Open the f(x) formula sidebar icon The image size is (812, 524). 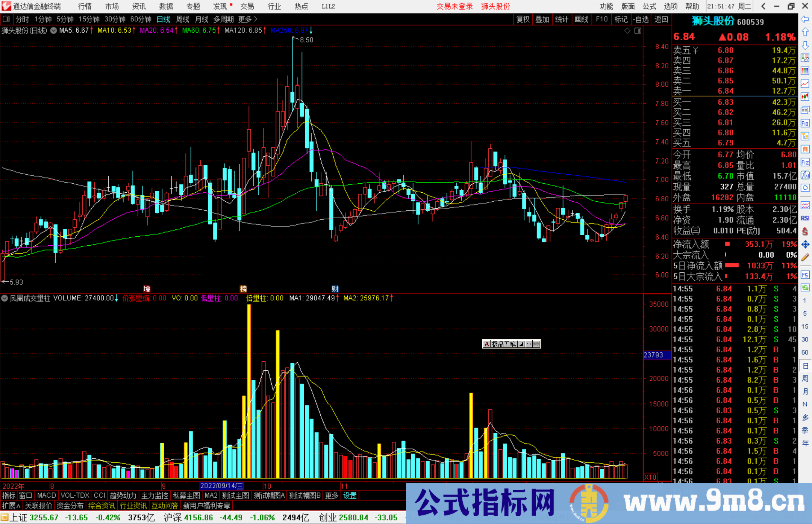pos(805,175)
